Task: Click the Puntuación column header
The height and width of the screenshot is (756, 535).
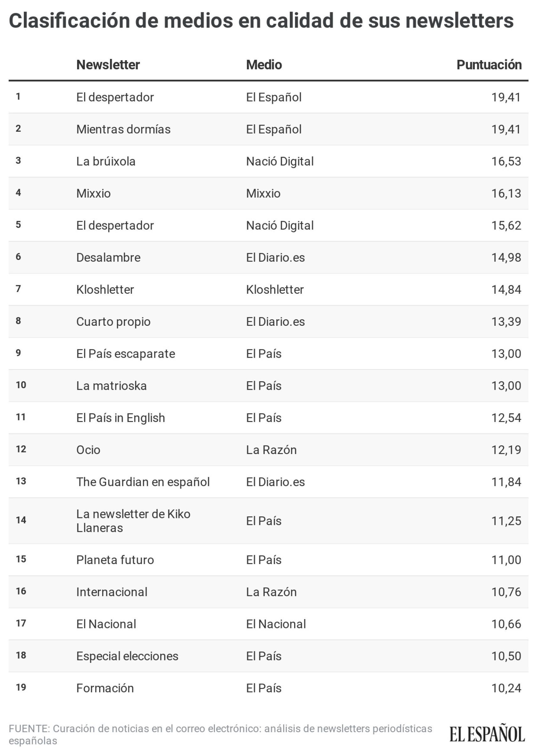Action: click(489, 65)
